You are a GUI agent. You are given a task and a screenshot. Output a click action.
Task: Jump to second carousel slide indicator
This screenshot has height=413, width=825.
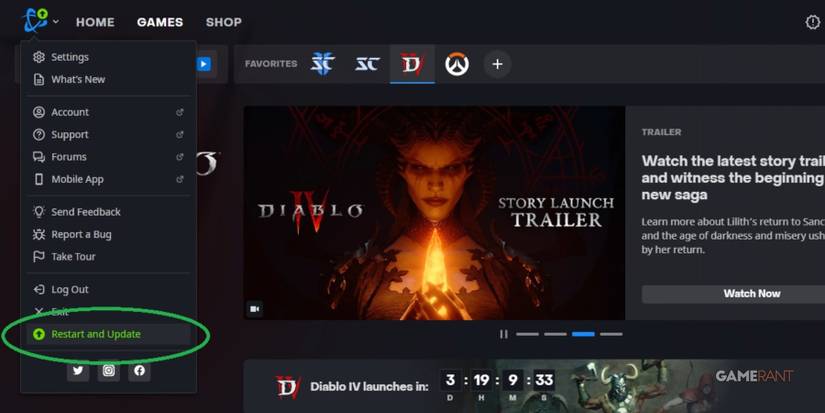point(555,334)
